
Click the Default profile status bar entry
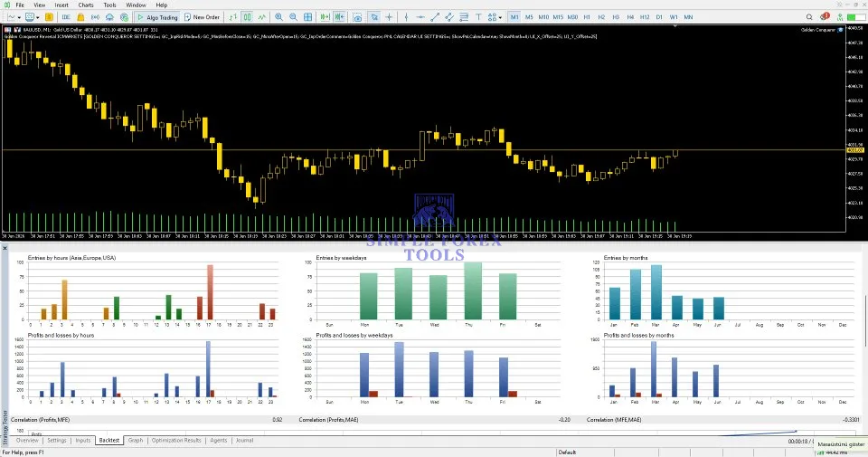[567, 452]
